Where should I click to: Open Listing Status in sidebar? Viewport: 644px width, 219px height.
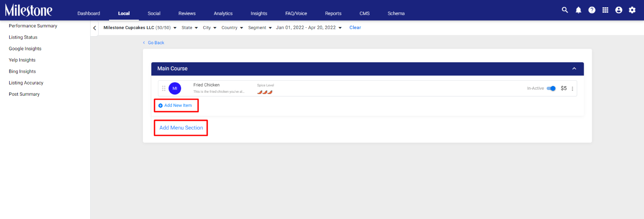tap(23, 37)
